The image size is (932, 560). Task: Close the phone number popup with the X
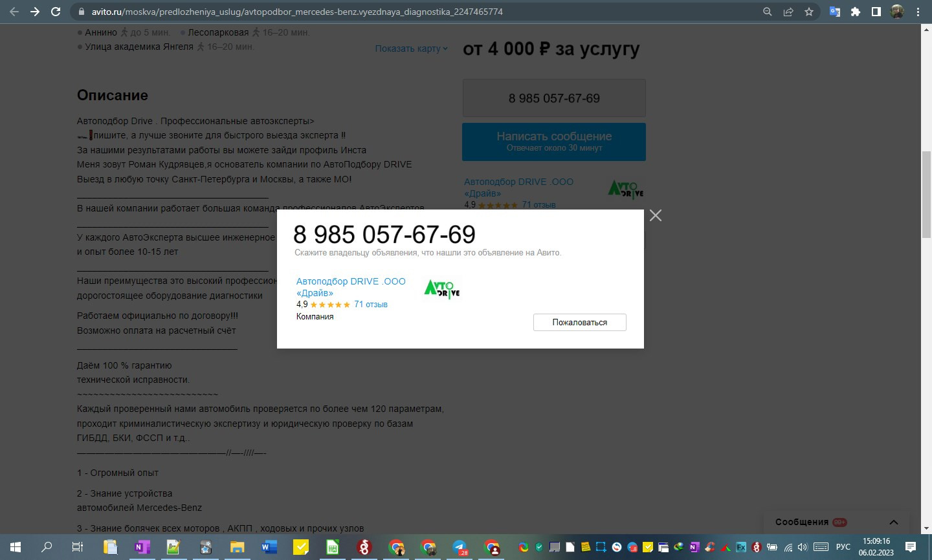(x=656, y=215)
